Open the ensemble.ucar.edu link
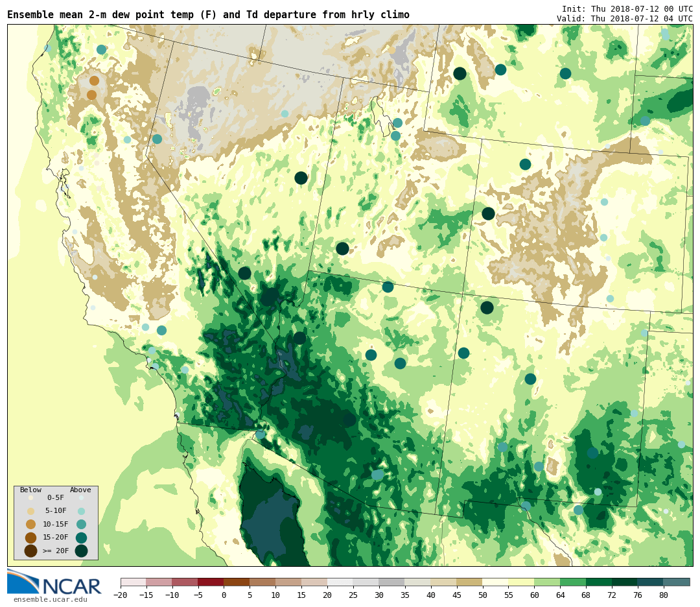This screenshot has height=607, width=700. click(x=50, y=599)
